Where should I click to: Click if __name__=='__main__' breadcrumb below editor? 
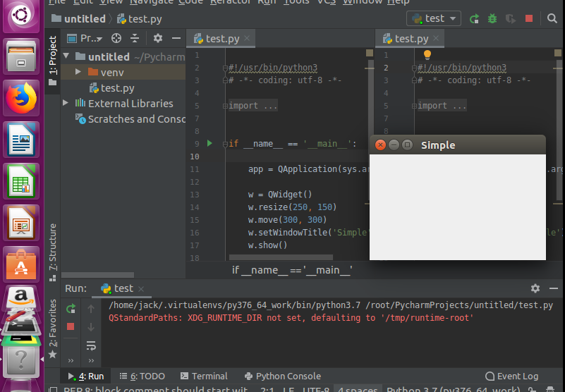(292, 270)
